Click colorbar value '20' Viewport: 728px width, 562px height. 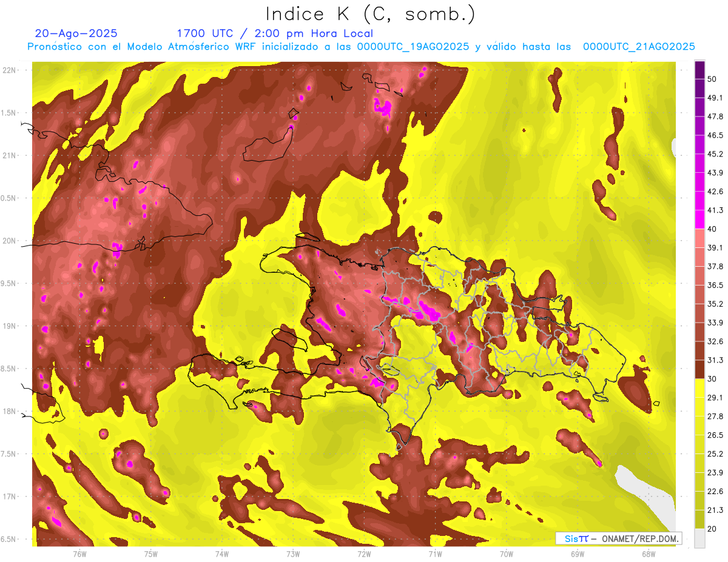coord(712,529)
